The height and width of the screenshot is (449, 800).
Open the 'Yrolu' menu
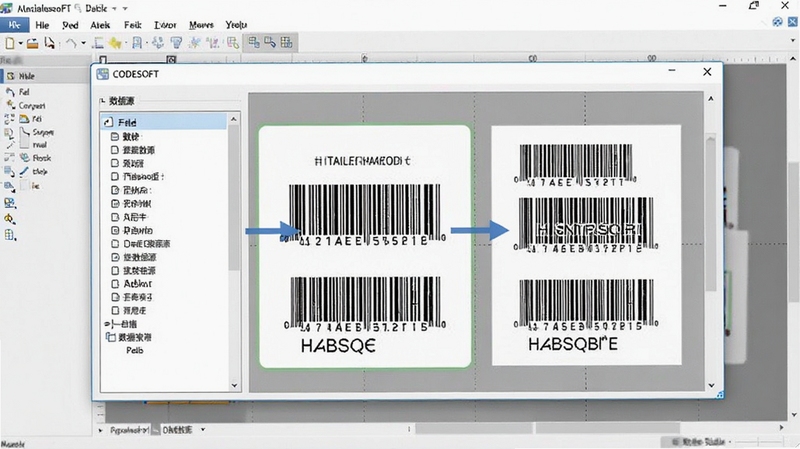click(236, 25)
